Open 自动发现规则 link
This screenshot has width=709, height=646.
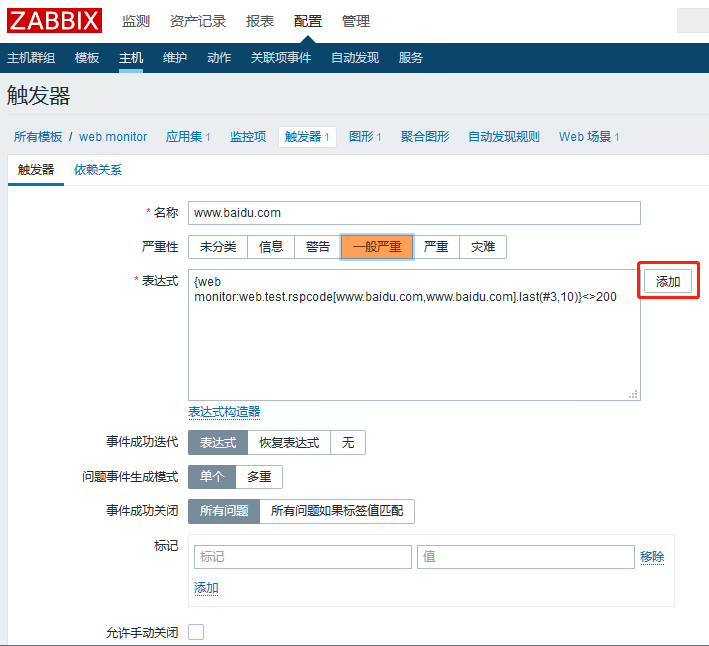pyautogui.click(x=504, y=137)
